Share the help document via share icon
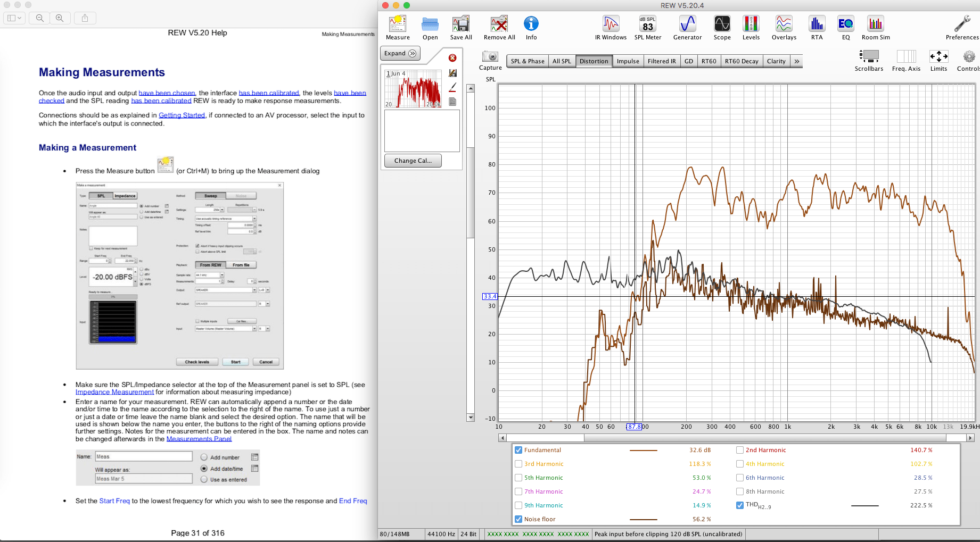 (x=85, y=18)
